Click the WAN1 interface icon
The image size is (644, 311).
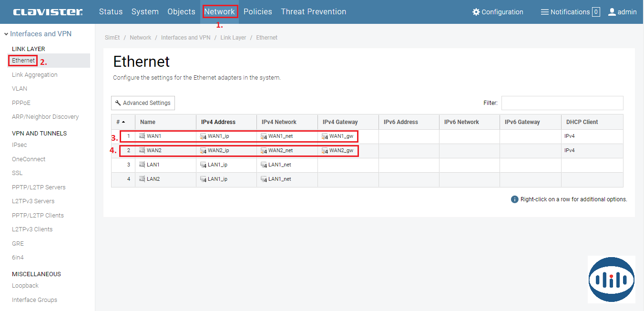[142, 136]
